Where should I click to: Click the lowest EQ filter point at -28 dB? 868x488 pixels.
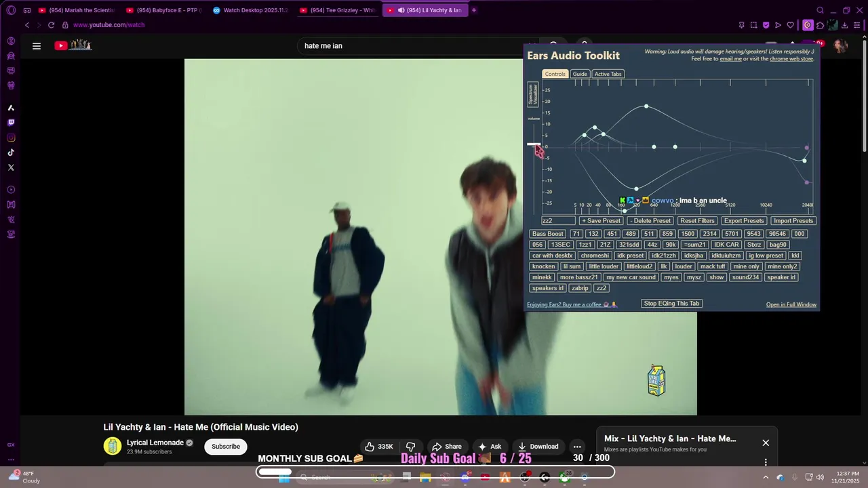625,211
